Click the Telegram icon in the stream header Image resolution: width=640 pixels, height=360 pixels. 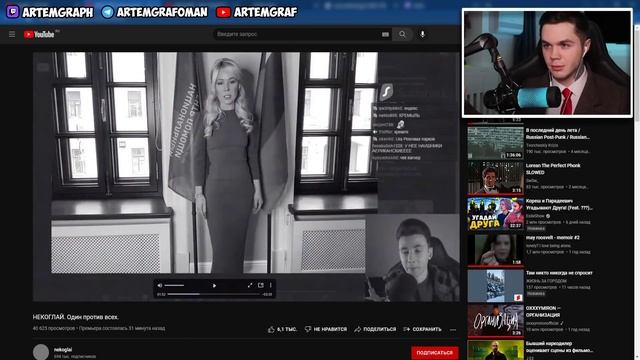click(108, 12)
